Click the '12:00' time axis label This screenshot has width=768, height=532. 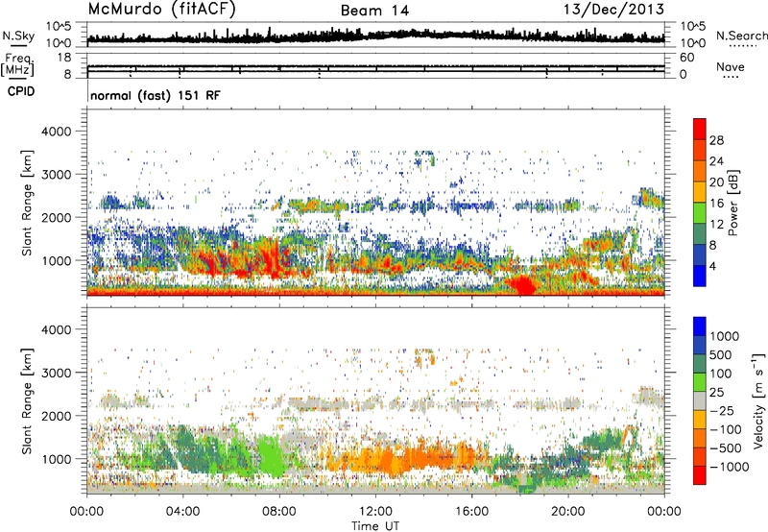pos(375,512)
